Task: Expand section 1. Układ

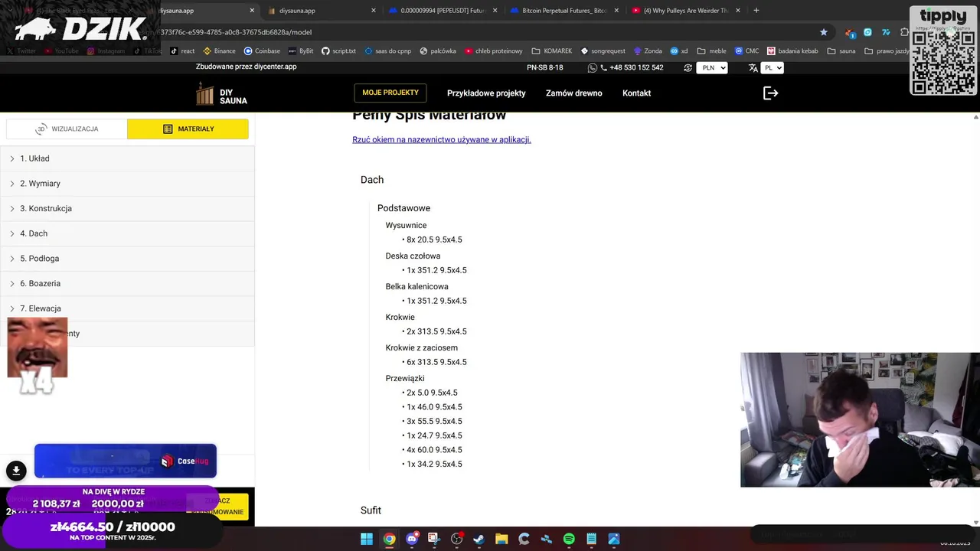Action: click(127, 158)
